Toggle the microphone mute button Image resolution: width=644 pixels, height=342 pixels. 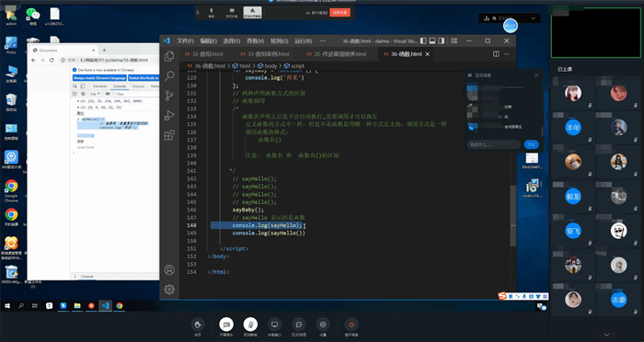coord(250,325)
